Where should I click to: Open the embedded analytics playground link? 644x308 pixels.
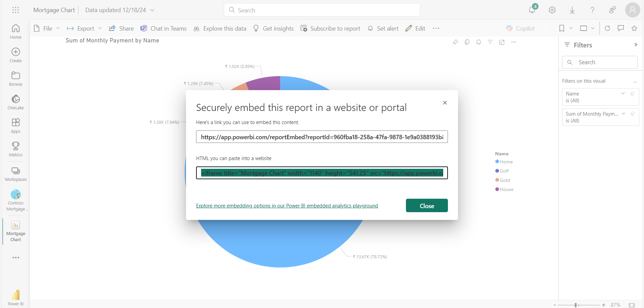287,206
